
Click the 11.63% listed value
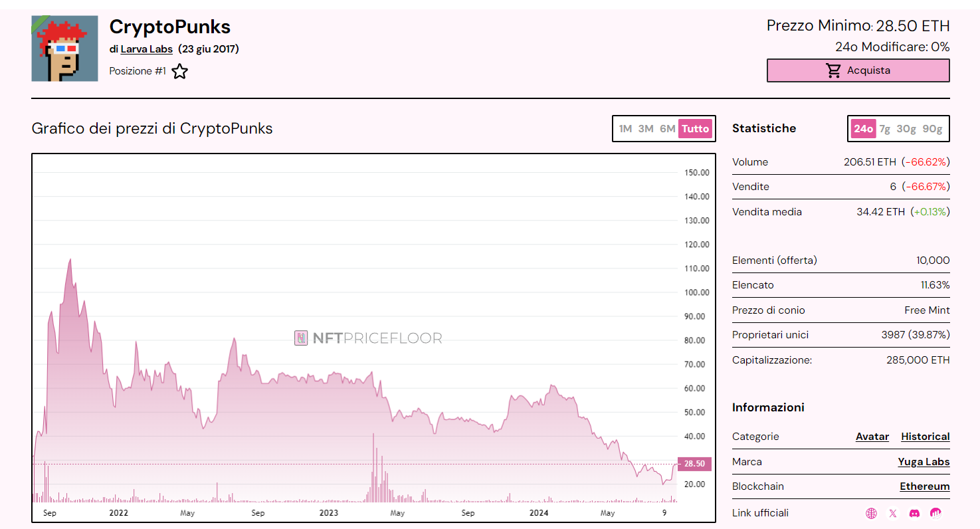[935, 285]
